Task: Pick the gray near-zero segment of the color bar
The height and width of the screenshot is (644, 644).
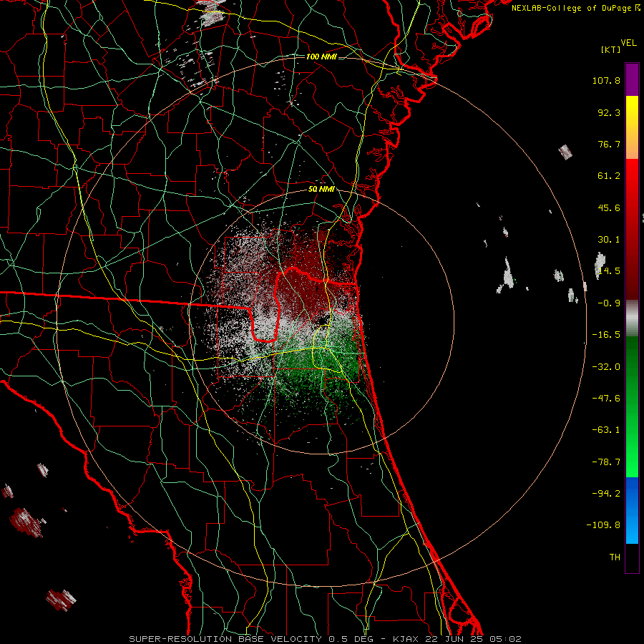Action: pos(632,318)
